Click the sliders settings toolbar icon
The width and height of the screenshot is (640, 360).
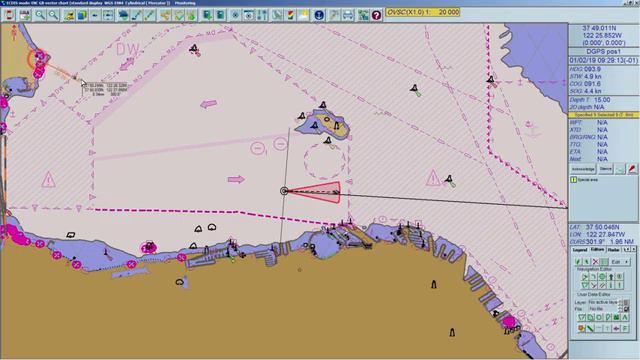point(262,16)
